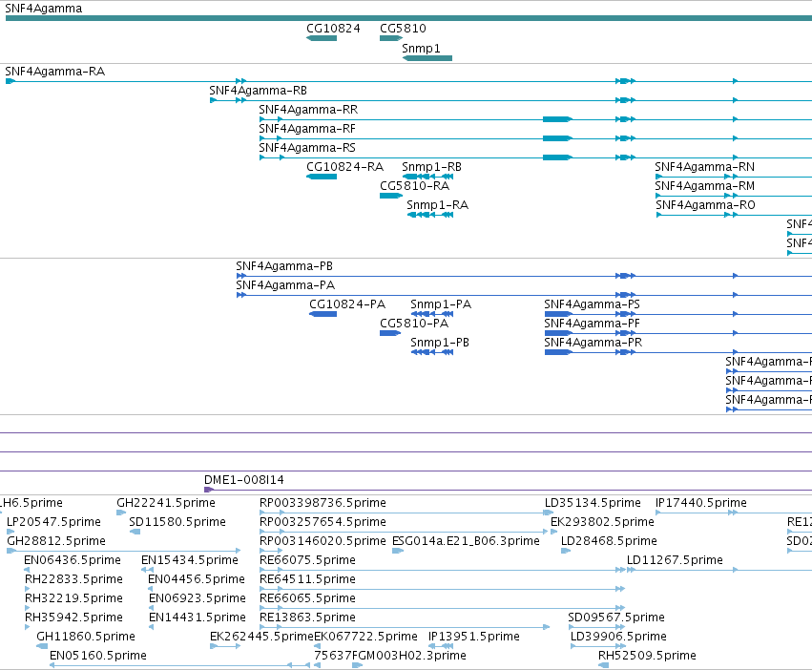Open the SNF4Agamma-PR protein label
The image size is (812, 670).
(593, 343)
